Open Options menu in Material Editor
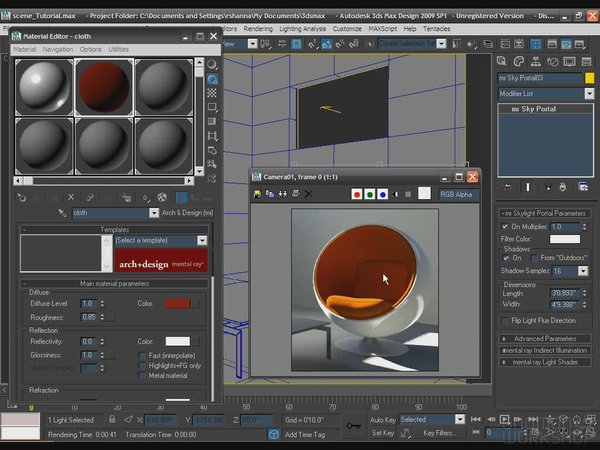 coord(91,49)
